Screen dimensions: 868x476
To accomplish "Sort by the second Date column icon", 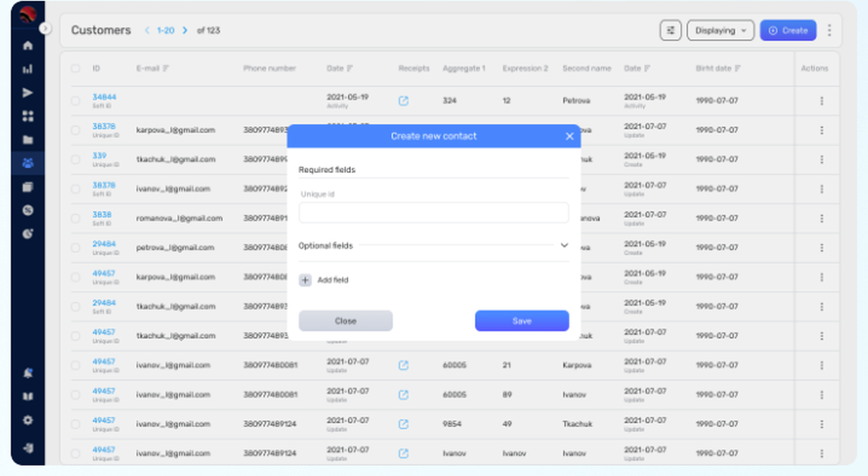I will pos(648,68).
